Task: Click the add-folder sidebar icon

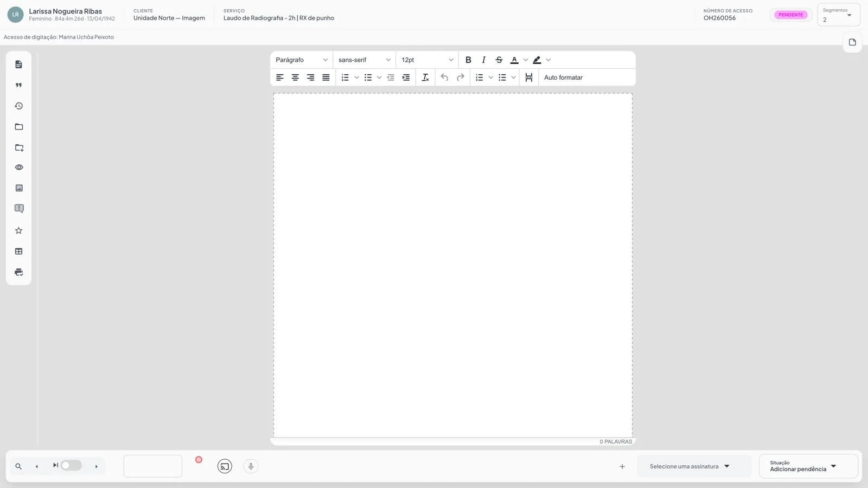Action: [19, 147]
